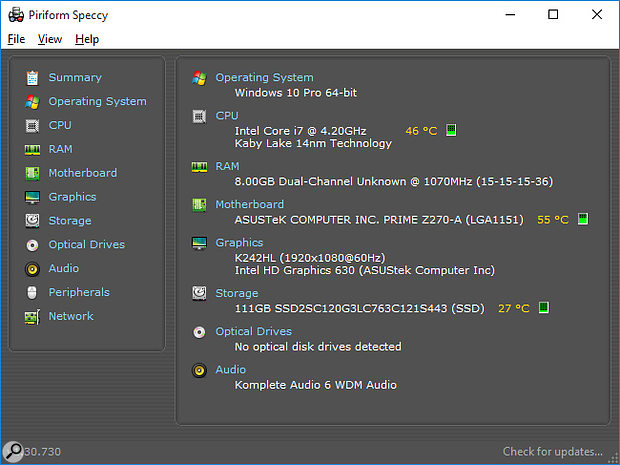This screenshot has height=465, width=620.
Task: Select Operating System in the sidebar
Action: (x=97, y=101)
